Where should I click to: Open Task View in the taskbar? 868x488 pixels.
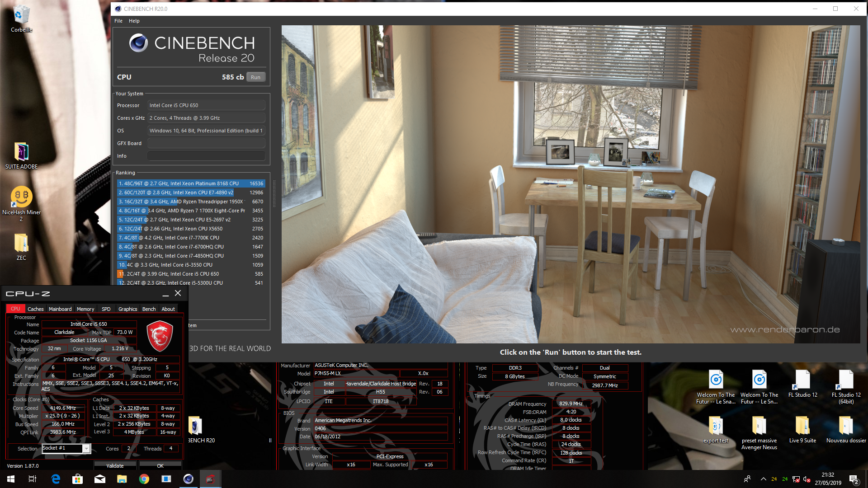coord(33,479)
